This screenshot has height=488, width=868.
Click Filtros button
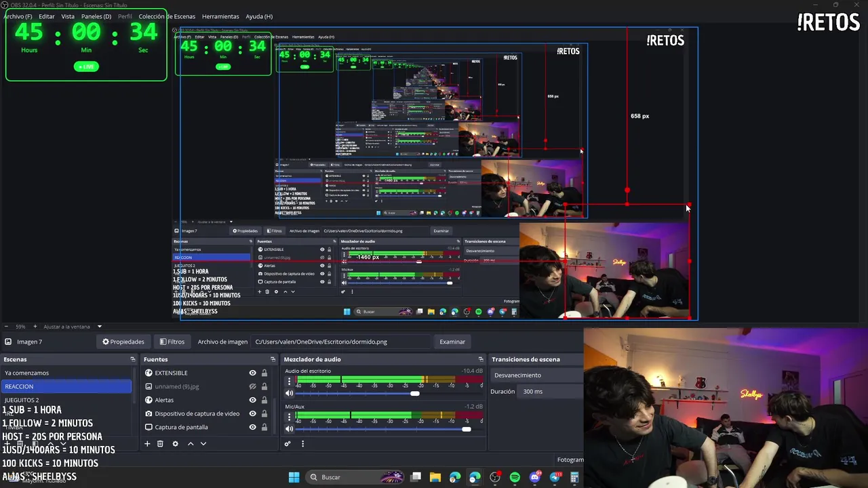point(172,342)
